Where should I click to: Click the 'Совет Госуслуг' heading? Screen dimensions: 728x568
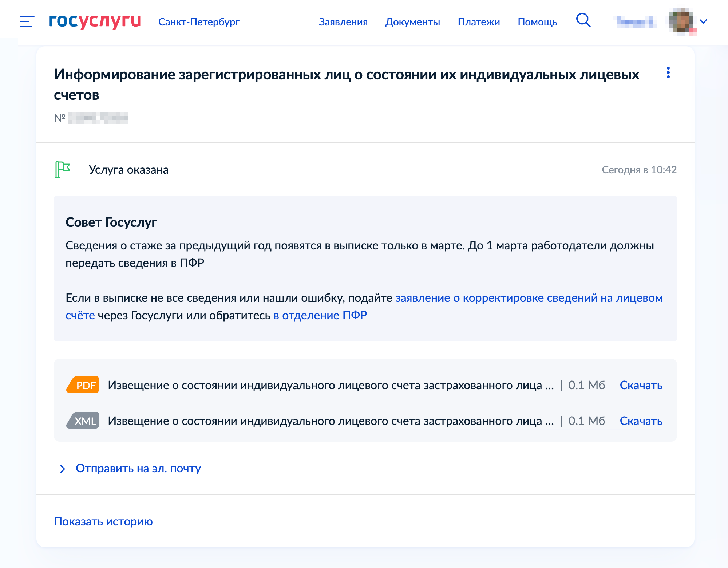click(x=111, y=222)
